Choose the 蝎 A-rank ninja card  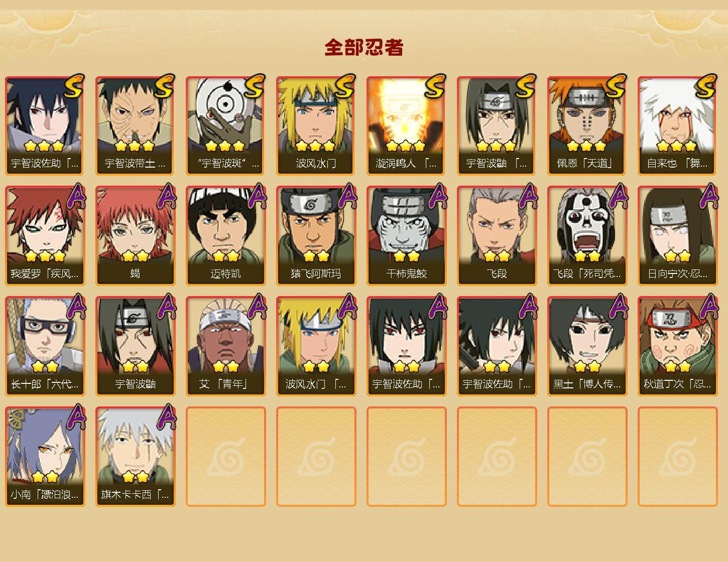(135, 236)
